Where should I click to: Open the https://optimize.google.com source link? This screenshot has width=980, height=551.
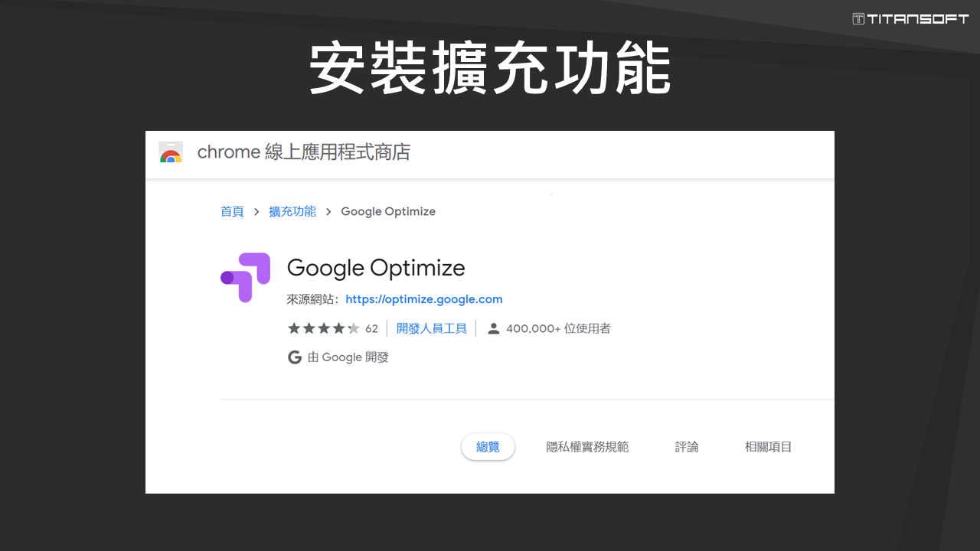pyautogui.click(x=424, y=299)
